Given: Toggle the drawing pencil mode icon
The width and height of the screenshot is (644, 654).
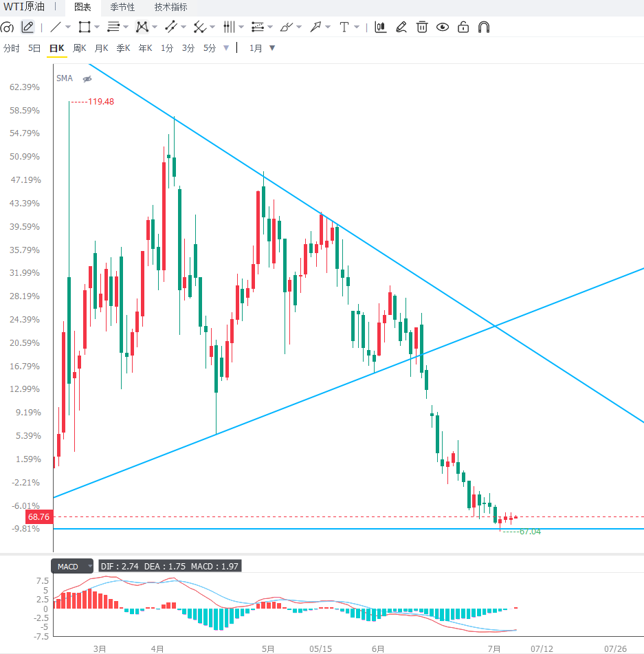Looking at the screenshot, I should pyautogui.click(x=27, y=27).
